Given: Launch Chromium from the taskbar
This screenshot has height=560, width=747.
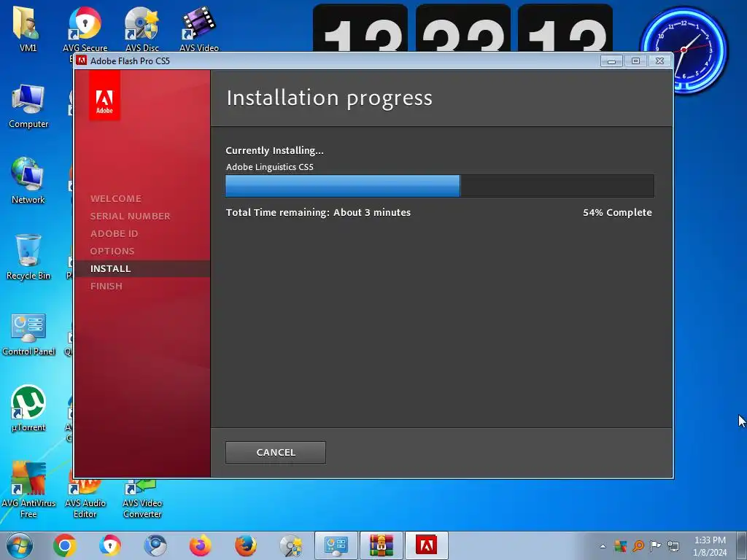Looking at the screenshot, I should [x=155, y=545].
